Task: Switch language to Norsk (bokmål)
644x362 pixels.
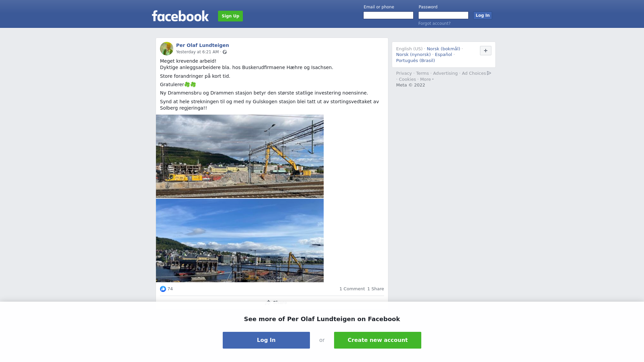Action: [443, 49]
